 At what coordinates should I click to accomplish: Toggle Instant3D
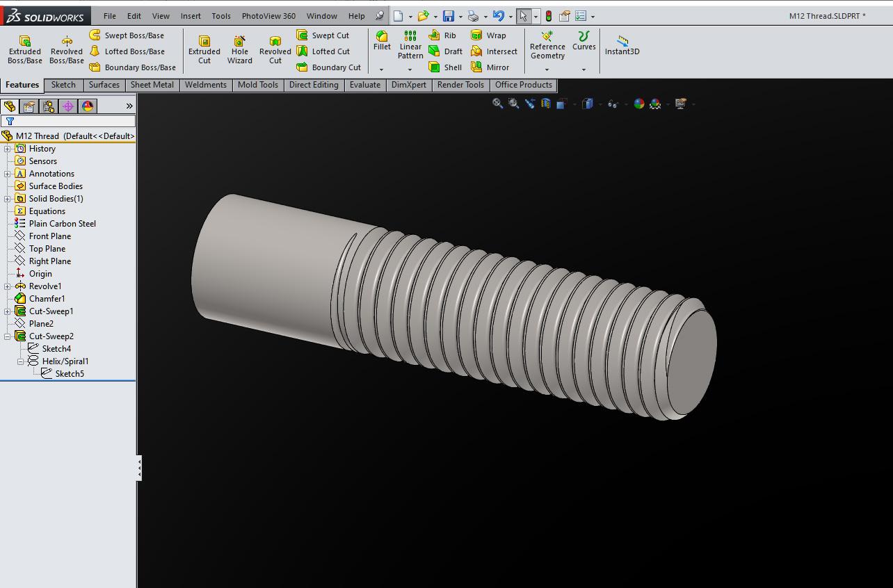click(x=621, y=47)
